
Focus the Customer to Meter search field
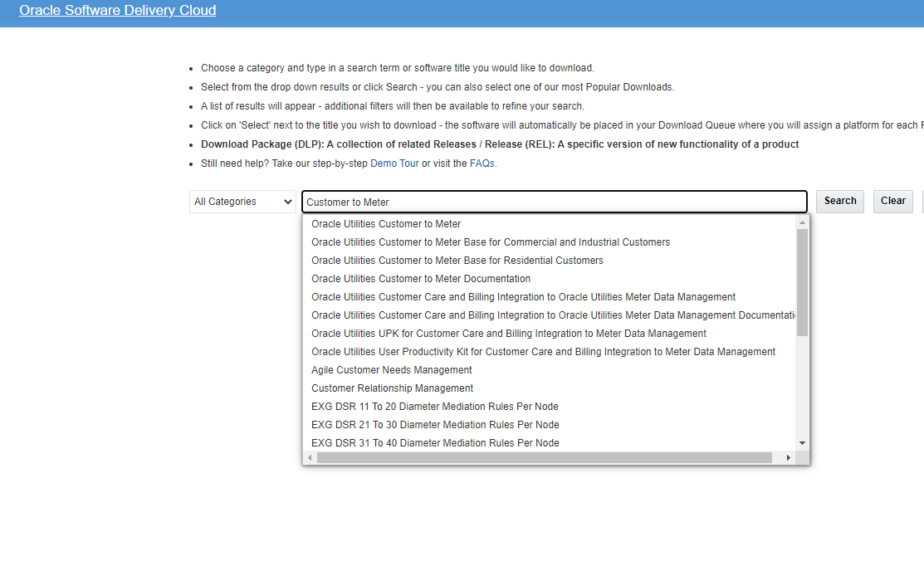pos(554,202)
